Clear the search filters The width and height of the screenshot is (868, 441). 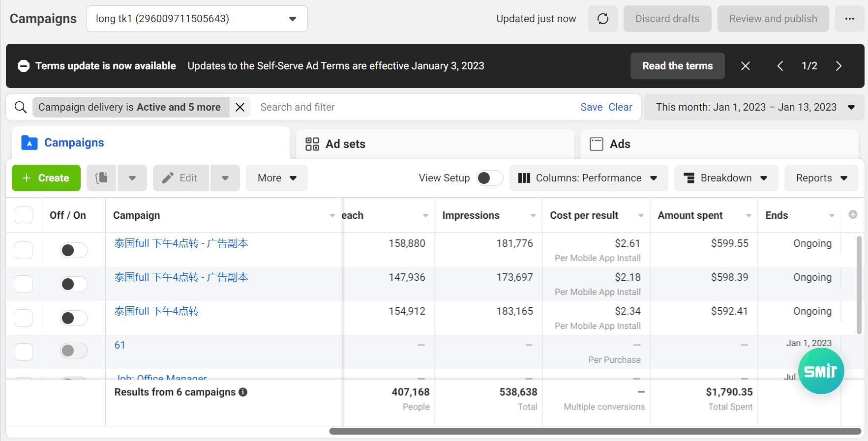click(x=620, y=107)
